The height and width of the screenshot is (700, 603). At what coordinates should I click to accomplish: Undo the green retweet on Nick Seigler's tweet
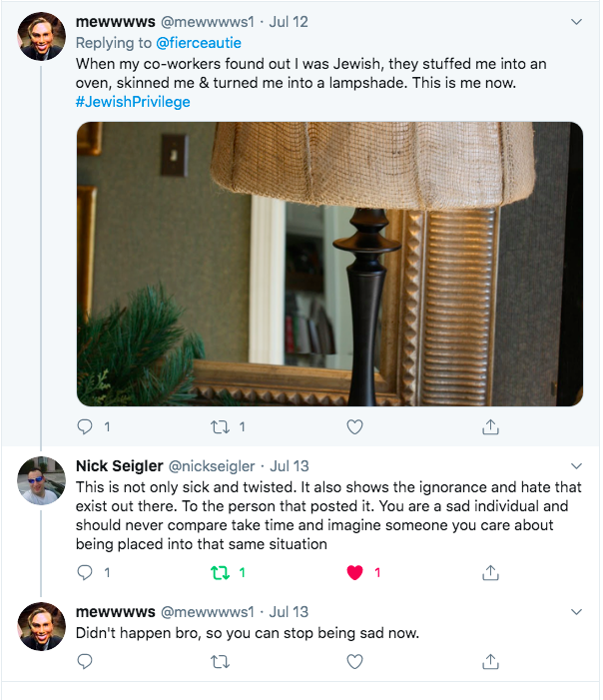(x=220, y=573)
